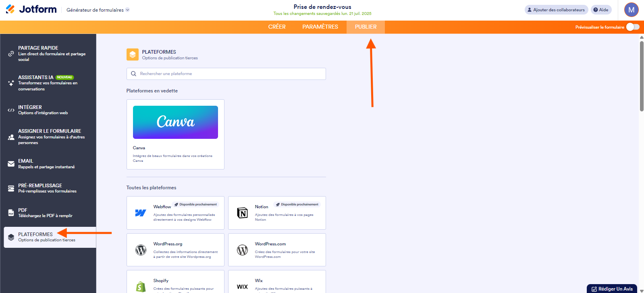Viewport: 644px width, 293px height.
Task: Click the orange Plateformes header icon
Action: coord(133,54)
